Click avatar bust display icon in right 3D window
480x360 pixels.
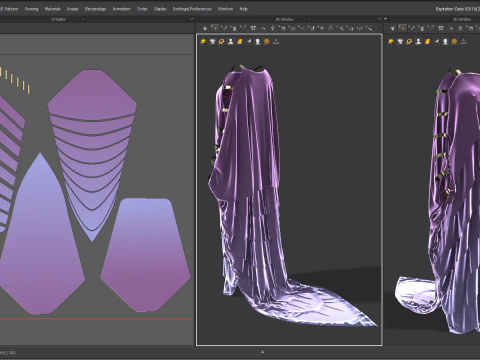coord(418,42)
